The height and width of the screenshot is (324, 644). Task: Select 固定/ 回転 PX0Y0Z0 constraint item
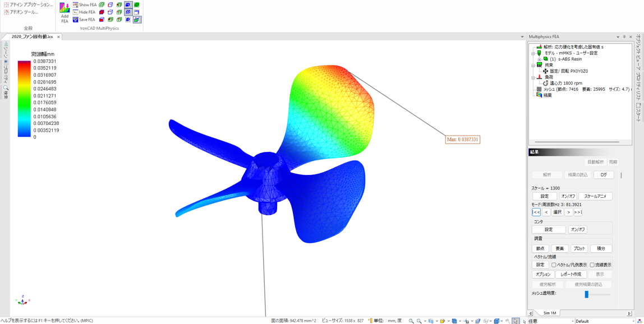point(570,71)
